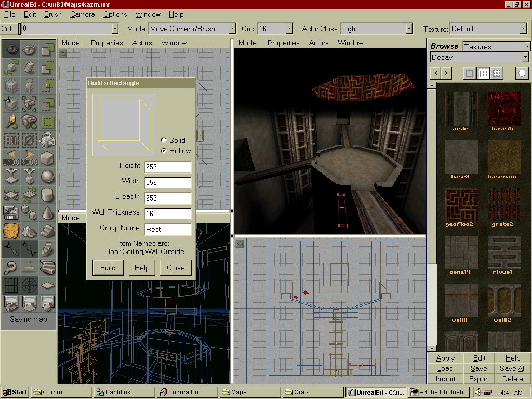The image size is (532, 399).
Task: Open the Brush menu
Action: click(x=52, y=14)
